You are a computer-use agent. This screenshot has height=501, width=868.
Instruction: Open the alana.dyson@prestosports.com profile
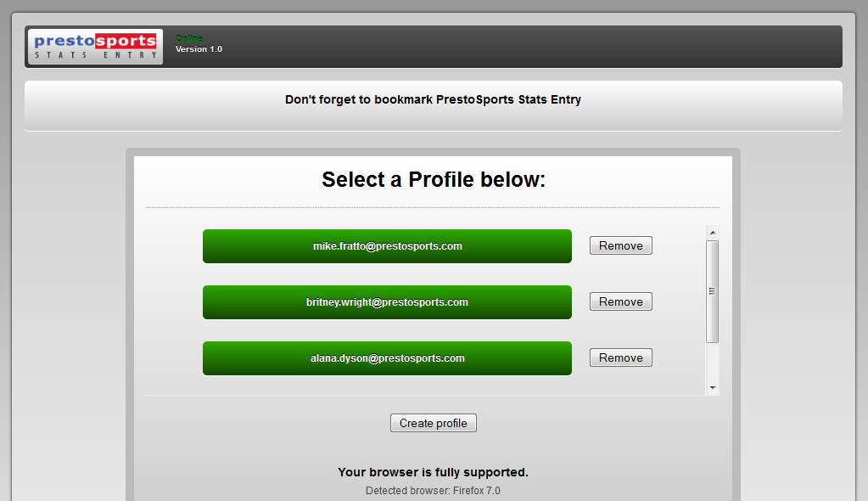(x=387, y=358)
